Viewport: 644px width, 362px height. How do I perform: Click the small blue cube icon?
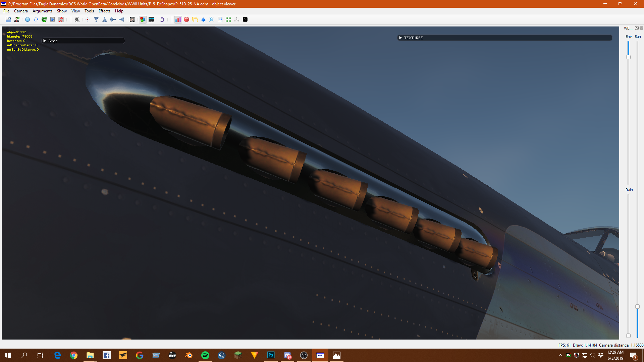(203, 19)
